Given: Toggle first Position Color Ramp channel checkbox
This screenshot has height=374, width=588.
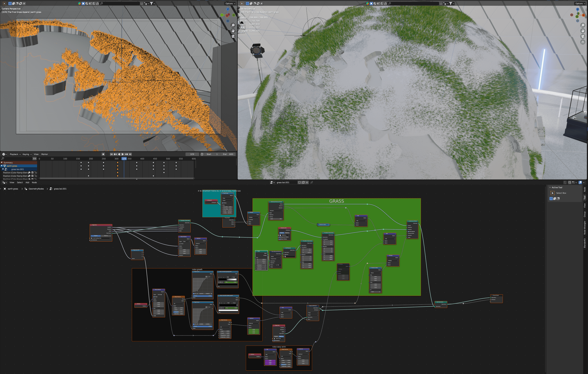Looking at the screenshot, I should tap(32, 173).
